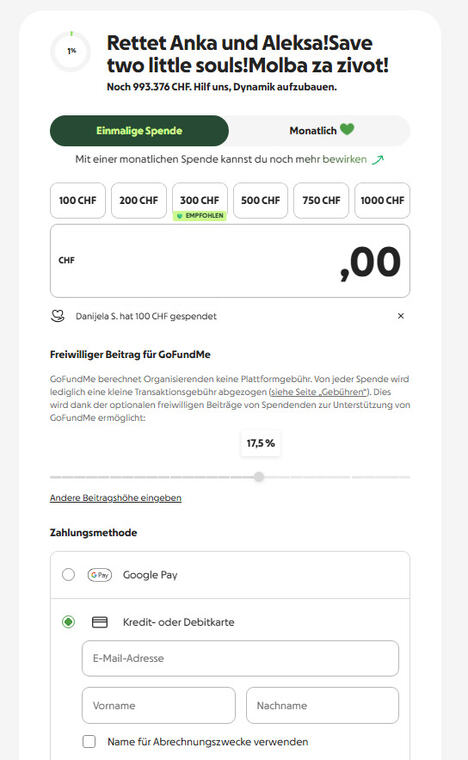Select Kredit- oder Debitkarte radio button
Viewport: 468px width, 760px height.
tap(68, 622)
